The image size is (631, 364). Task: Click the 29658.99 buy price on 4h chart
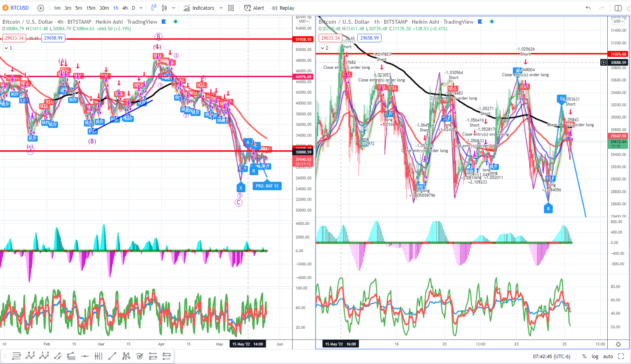click(x=53, y=38)
